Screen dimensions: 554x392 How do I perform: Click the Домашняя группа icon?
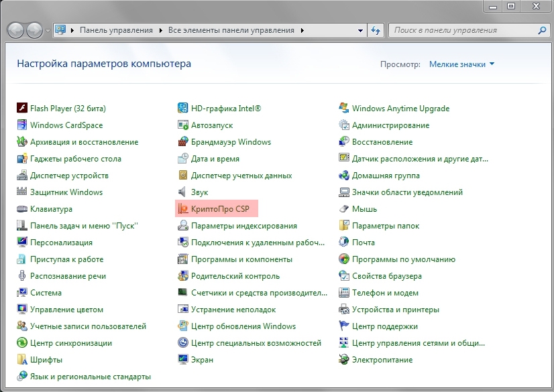[x=344, y=175]
